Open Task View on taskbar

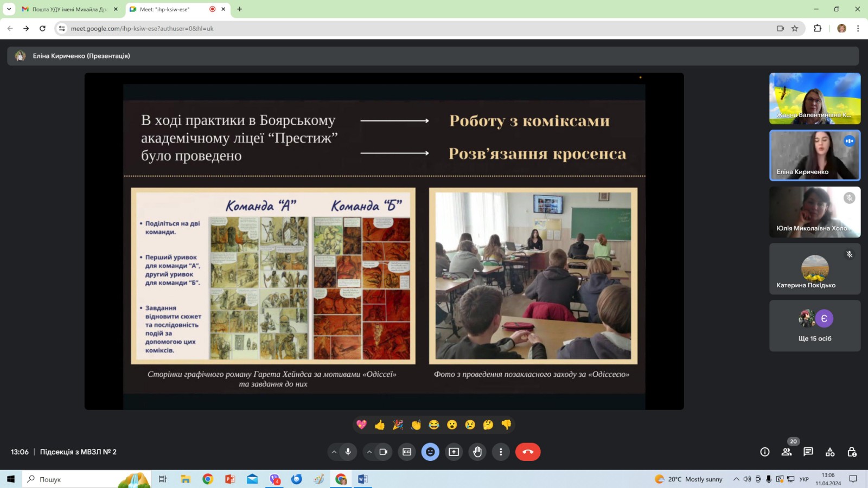pyautogui.click(x=162, y=479)
